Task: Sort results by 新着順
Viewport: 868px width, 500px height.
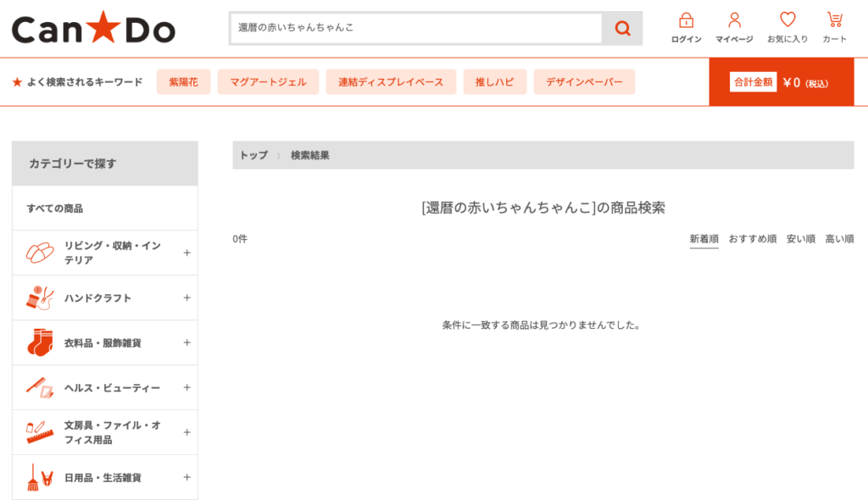Action: pyautogui.click(x=704, y=239)
